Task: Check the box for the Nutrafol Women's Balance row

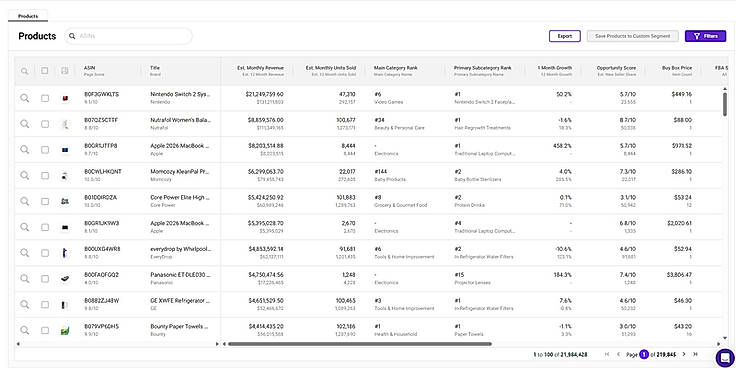Action: [45, 124]
